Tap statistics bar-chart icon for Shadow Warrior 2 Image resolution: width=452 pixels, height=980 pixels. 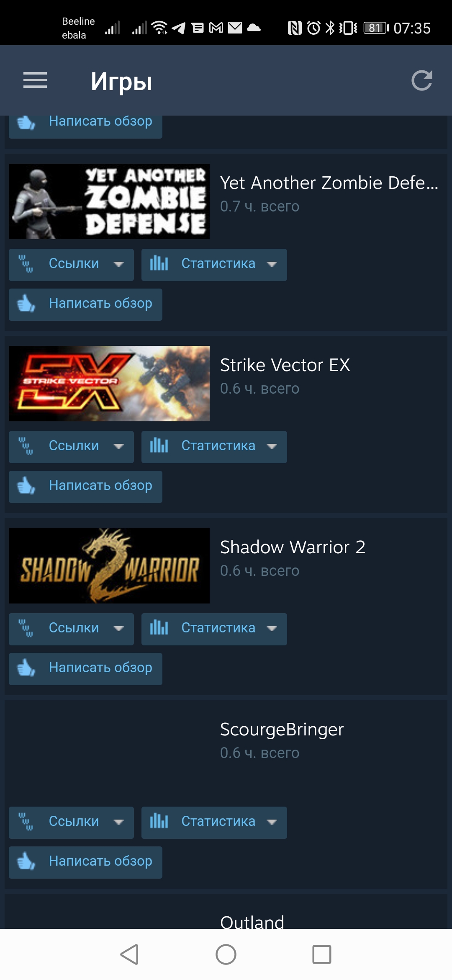point(159,628)
